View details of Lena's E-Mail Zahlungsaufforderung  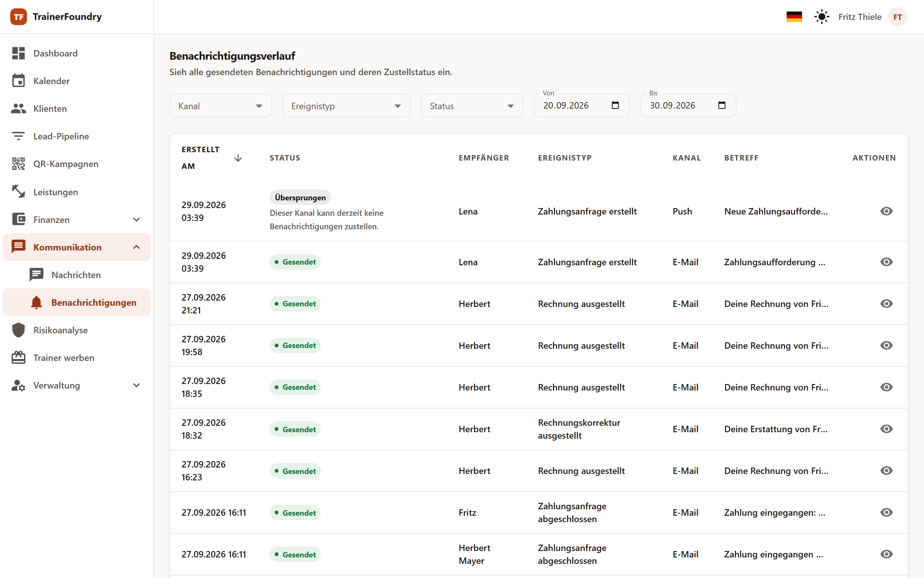click(886, 262)
